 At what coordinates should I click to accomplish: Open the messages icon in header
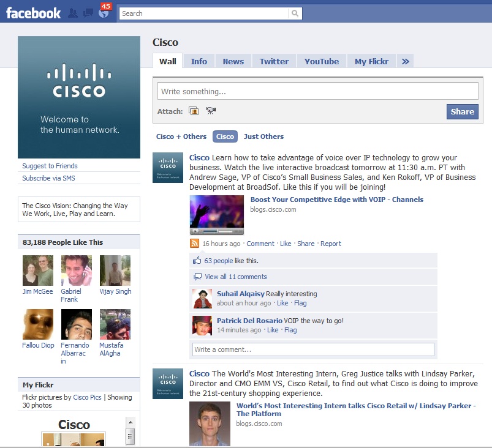[x=88, y=13]
